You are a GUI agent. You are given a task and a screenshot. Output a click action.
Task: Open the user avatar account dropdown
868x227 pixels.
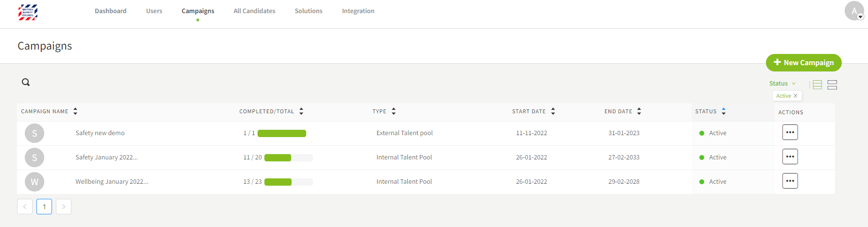point(854,11)
